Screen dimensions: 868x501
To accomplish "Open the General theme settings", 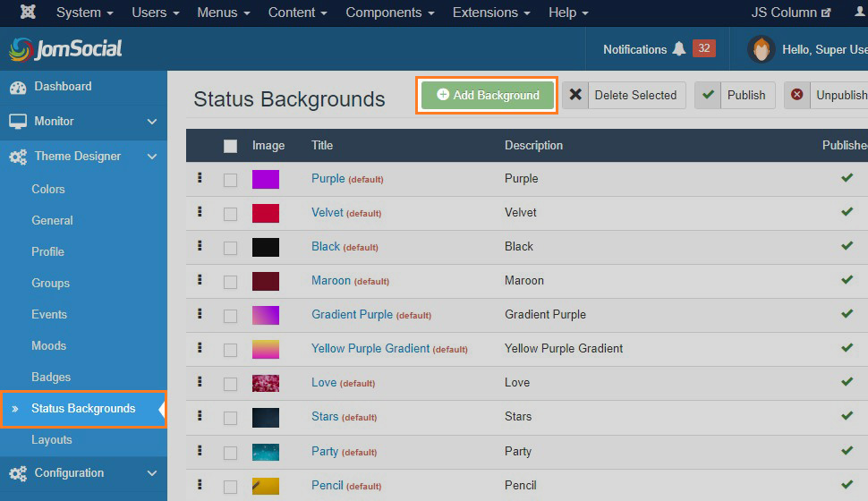I will click(x=52, y=220).
